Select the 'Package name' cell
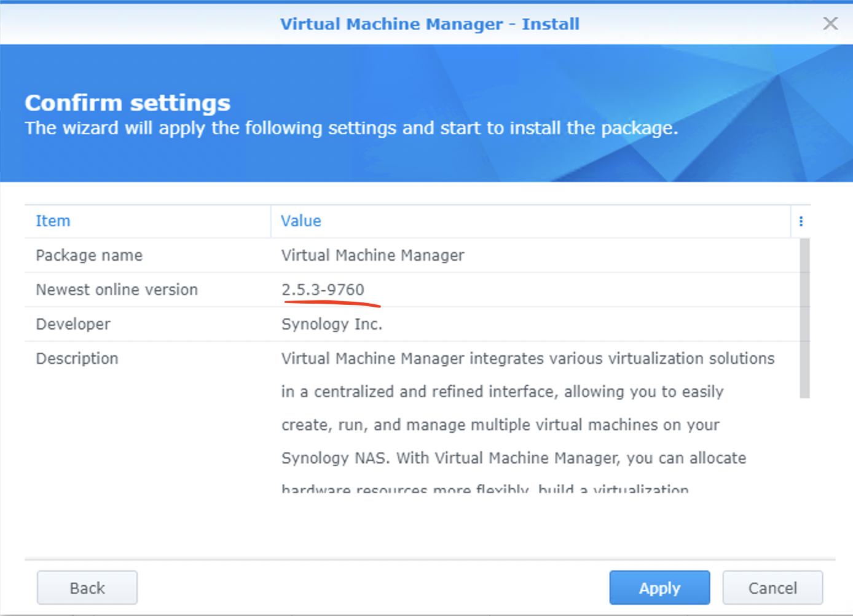 [147, 255]
